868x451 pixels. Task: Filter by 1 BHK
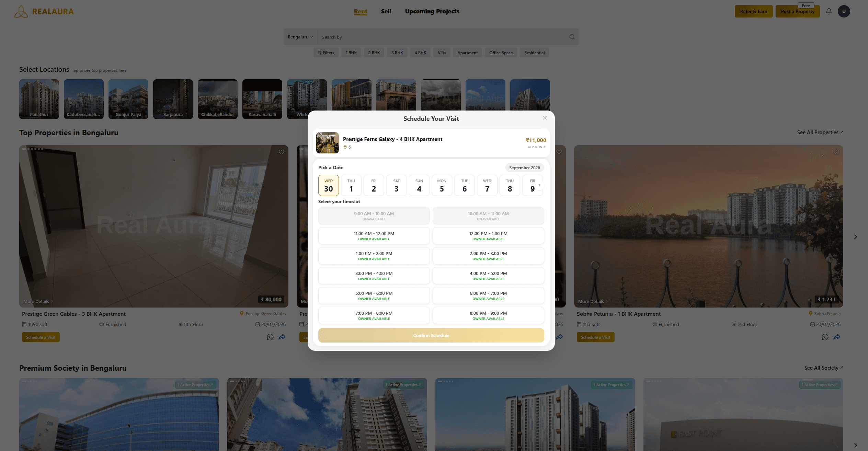[351, 53]
